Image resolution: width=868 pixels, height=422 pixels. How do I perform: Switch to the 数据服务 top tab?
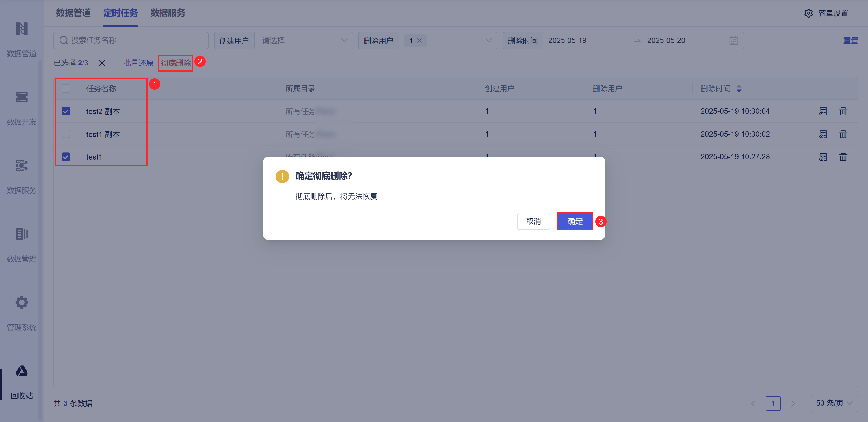[x=168, y=13]
